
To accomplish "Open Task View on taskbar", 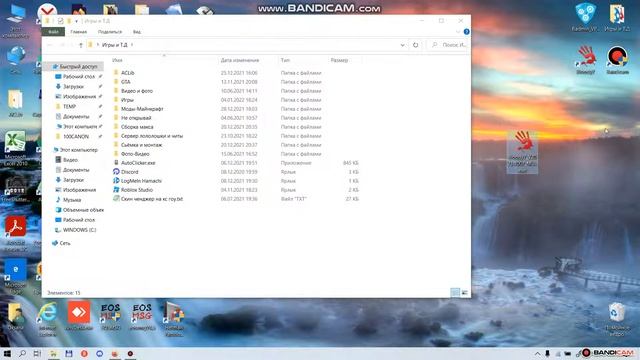I will [37, 353].
